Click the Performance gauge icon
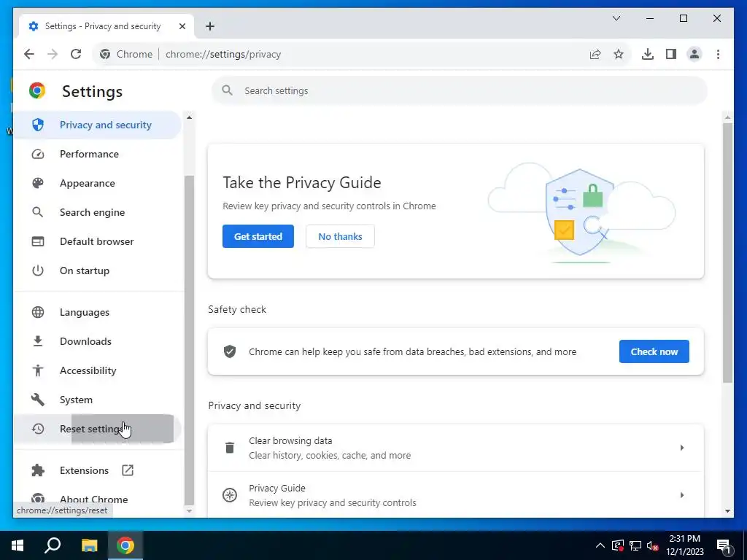This screenshot has width=747, height=560. (38, 155)
